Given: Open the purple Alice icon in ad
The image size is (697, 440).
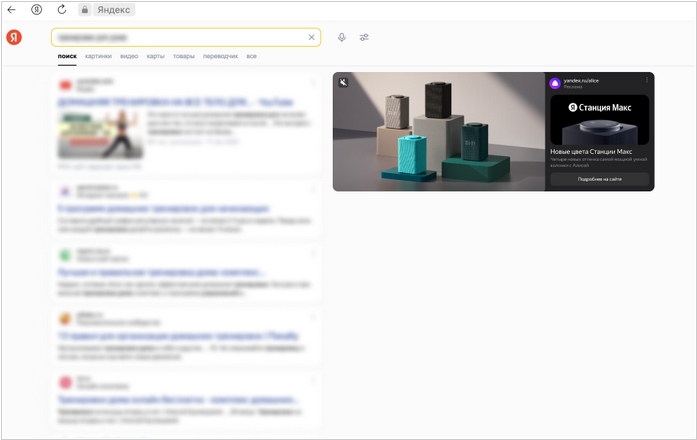Looking at the screenshot, I should tap(555, 83).
